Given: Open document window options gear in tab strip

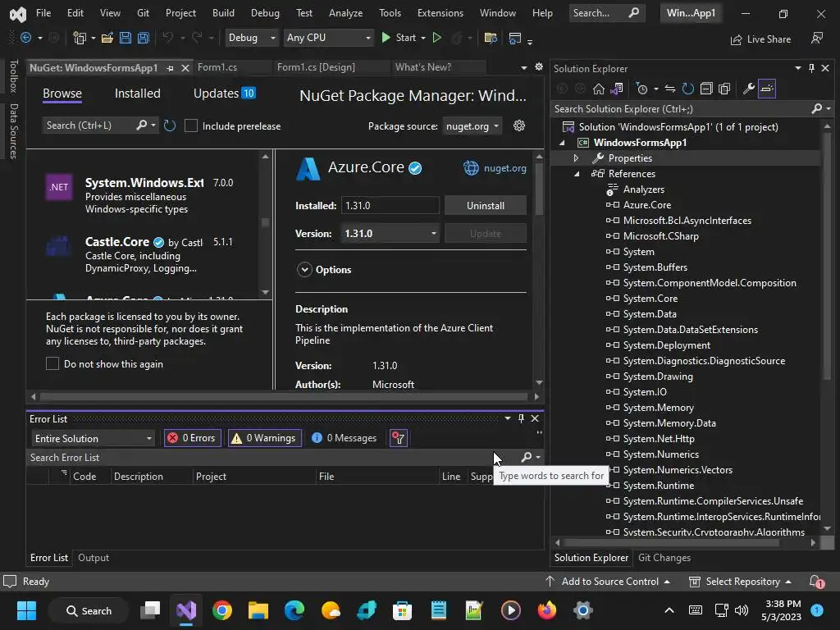Looking at the screenshot, I should tap(539, 67).
